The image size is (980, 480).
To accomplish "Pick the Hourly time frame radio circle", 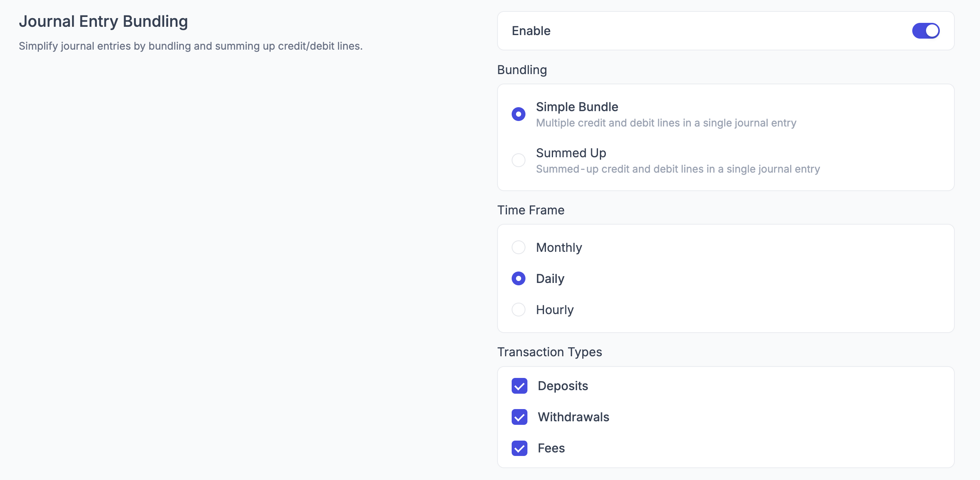I will coord(518,310).
